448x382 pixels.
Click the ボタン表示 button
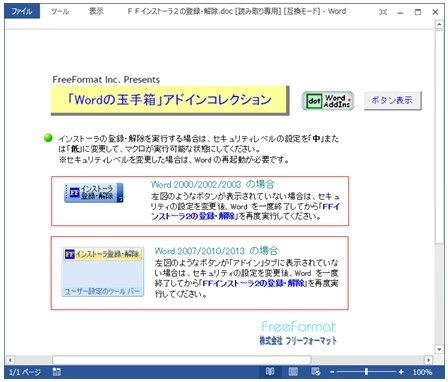[392, 100]
